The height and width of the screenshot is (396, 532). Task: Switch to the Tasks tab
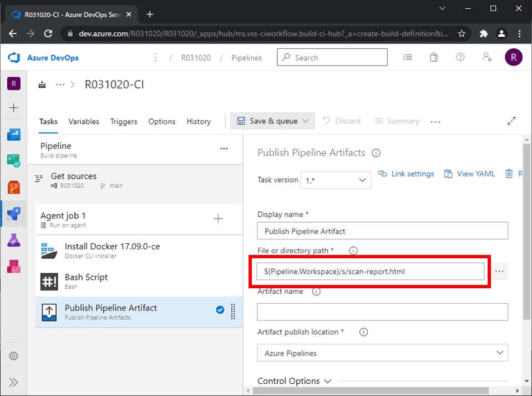tap(48, 122)
